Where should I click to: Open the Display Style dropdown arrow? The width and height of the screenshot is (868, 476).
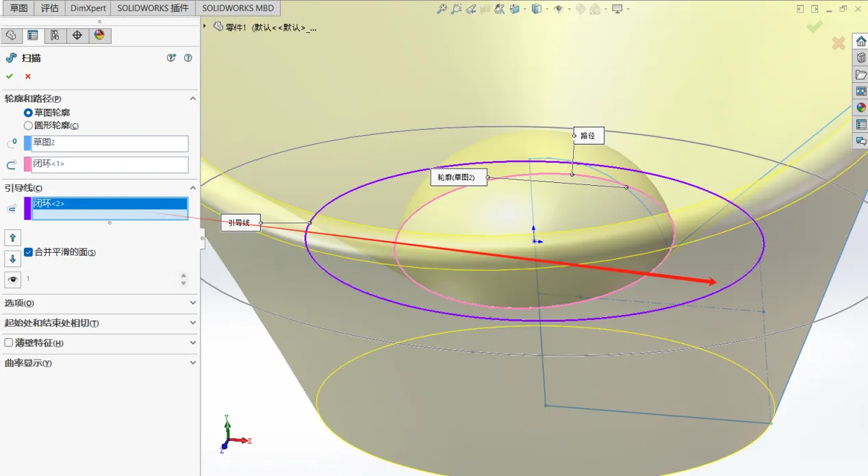pyautogui.click(x=546, y=10)
